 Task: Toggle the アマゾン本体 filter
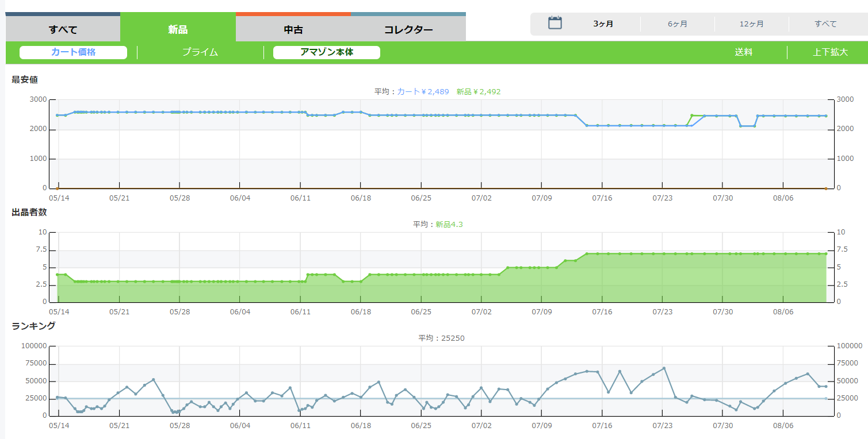coord(326,52)
